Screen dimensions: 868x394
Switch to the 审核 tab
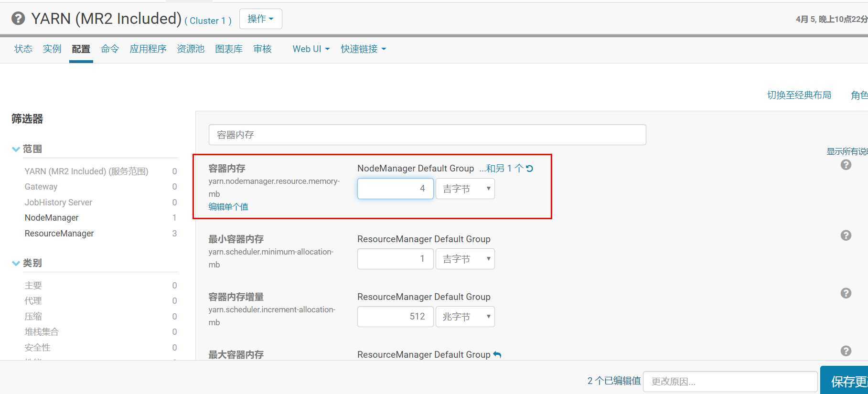point(262,49)
